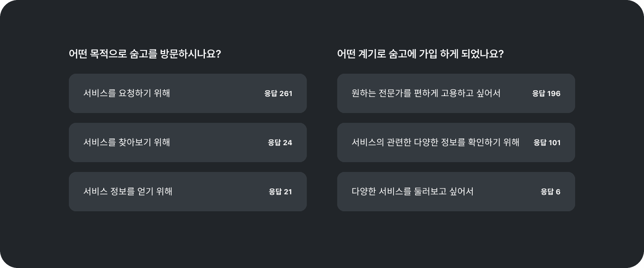Click the '응답 21' response count
The image size is (644, 268).
coord(280,192)
